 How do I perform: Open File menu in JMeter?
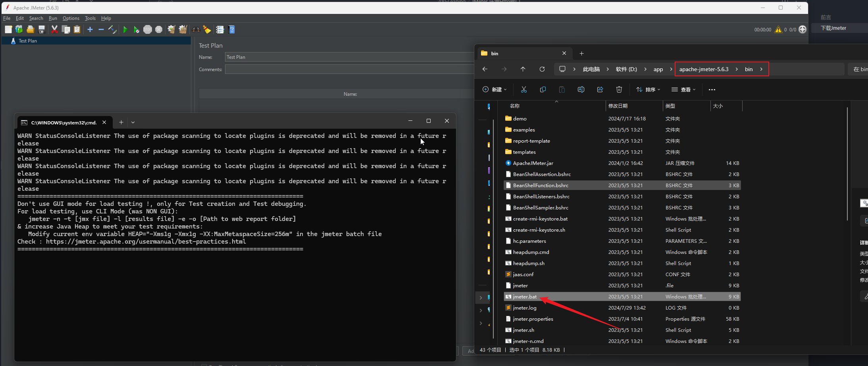(x=7, y=18)
